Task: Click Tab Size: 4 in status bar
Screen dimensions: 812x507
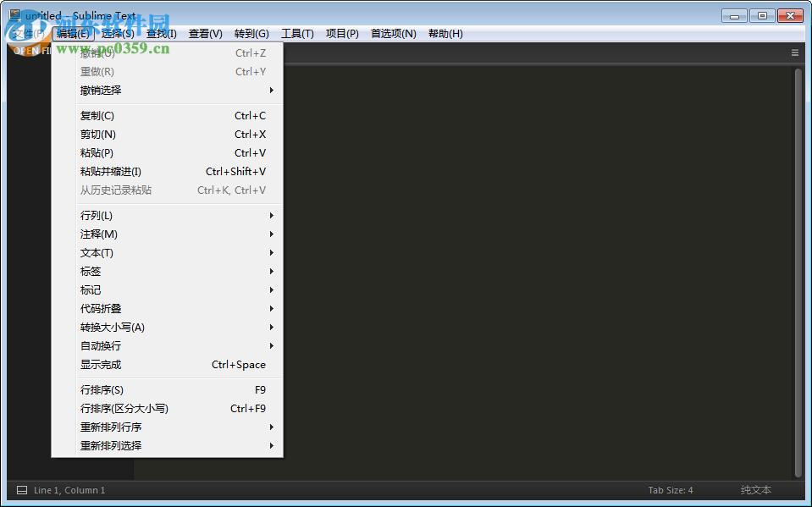Action: [670, 489]
